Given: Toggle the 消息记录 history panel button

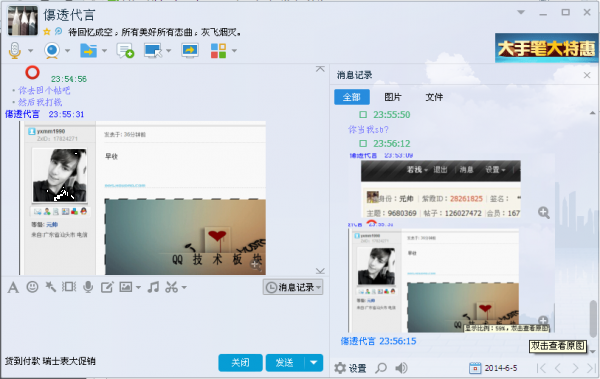Looking at the screenshot, I should pyautogui.click(x=293, y=287).
